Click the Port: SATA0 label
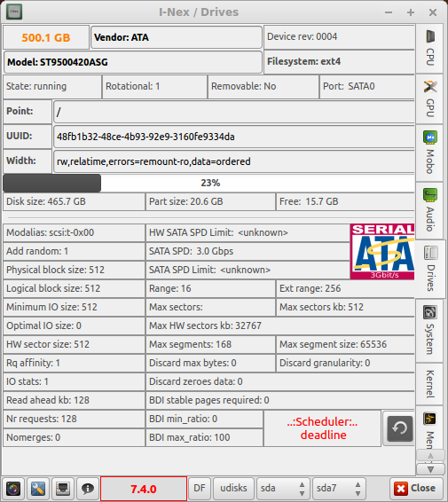Image resolution: width=448 pixels, height=502 pixels. point(367,86)
